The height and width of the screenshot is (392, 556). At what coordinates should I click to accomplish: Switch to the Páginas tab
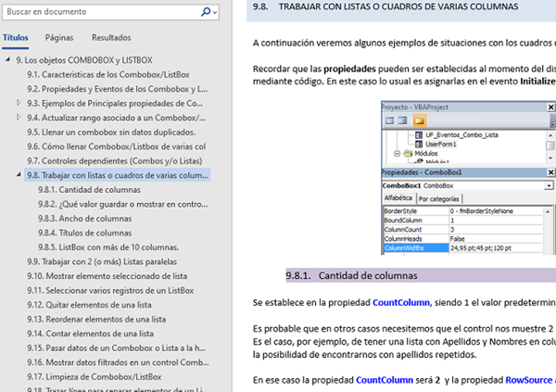click(x=59, y=38)
